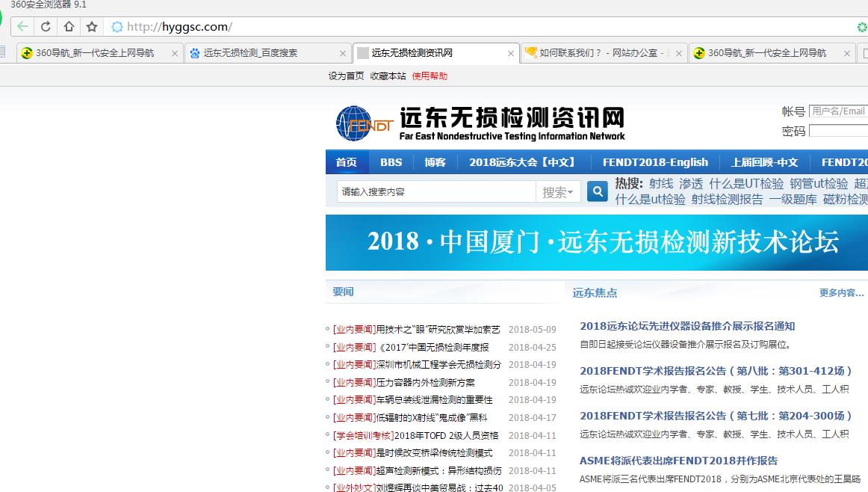Click the FENDT globe logo
This screenshot has width=868, height=492.
[364, 123]
